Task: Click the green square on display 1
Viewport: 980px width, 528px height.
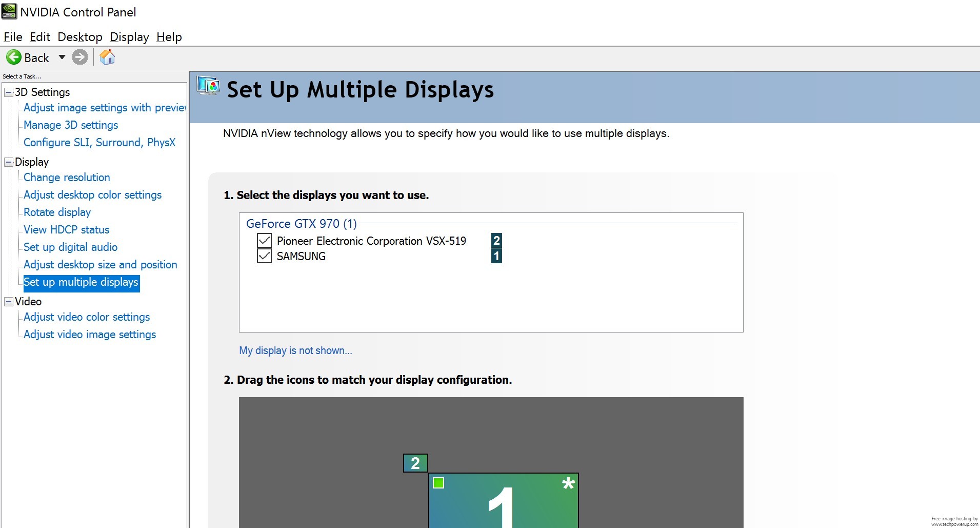Action: coord(438,483)
